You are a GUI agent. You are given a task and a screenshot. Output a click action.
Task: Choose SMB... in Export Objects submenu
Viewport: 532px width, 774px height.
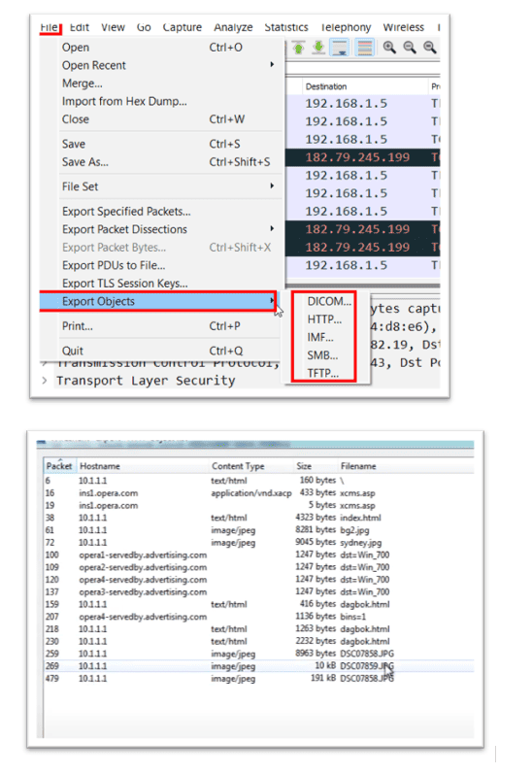[322, 355]
